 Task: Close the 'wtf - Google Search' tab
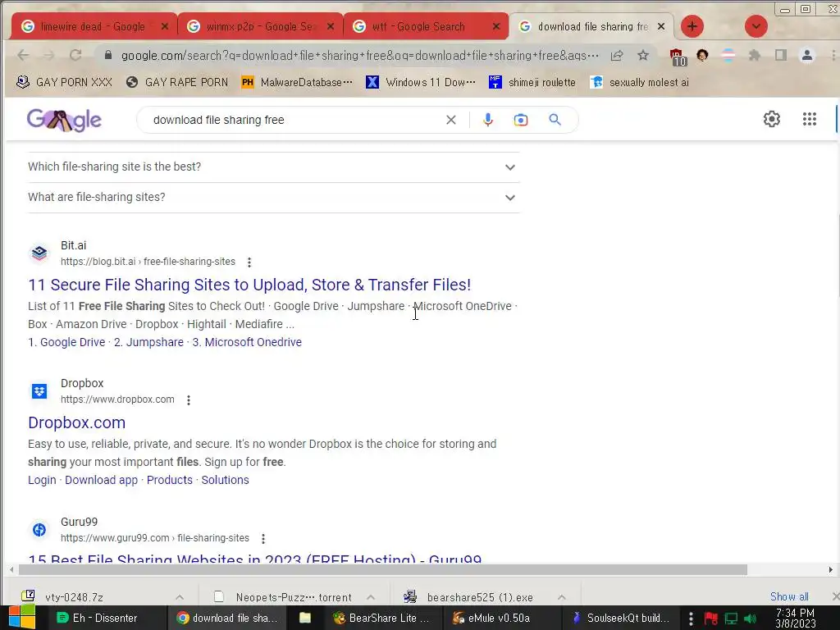coord(496,26)
